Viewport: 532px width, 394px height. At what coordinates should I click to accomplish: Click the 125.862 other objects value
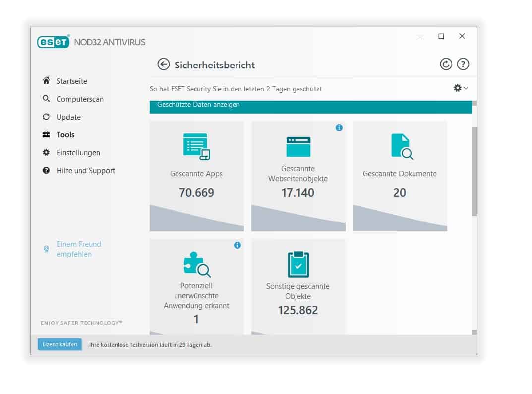pyautogui.click(x=298, y=310)
